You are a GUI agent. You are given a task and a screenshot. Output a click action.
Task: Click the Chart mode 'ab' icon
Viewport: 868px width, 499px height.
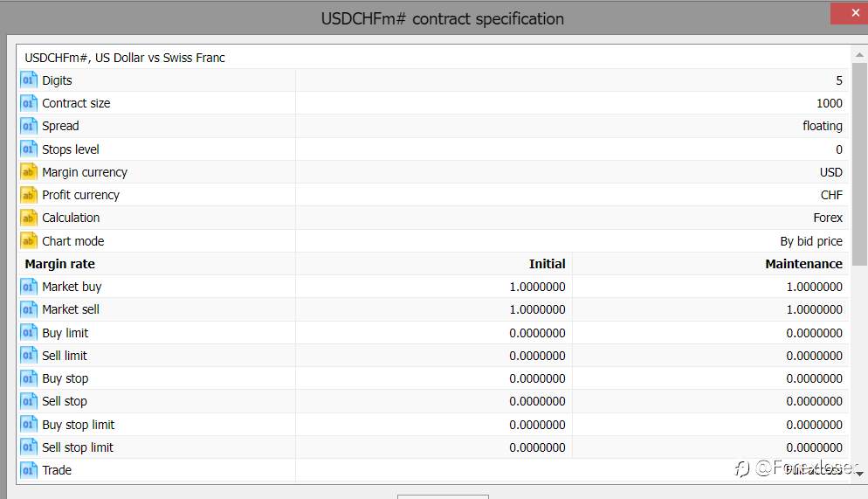pyautogui.click(x=29, y=241)
